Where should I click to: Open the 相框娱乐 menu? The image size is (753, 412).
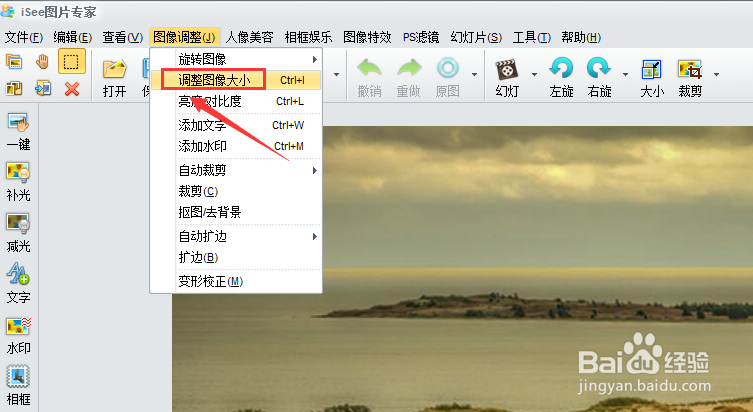(308, 37)
